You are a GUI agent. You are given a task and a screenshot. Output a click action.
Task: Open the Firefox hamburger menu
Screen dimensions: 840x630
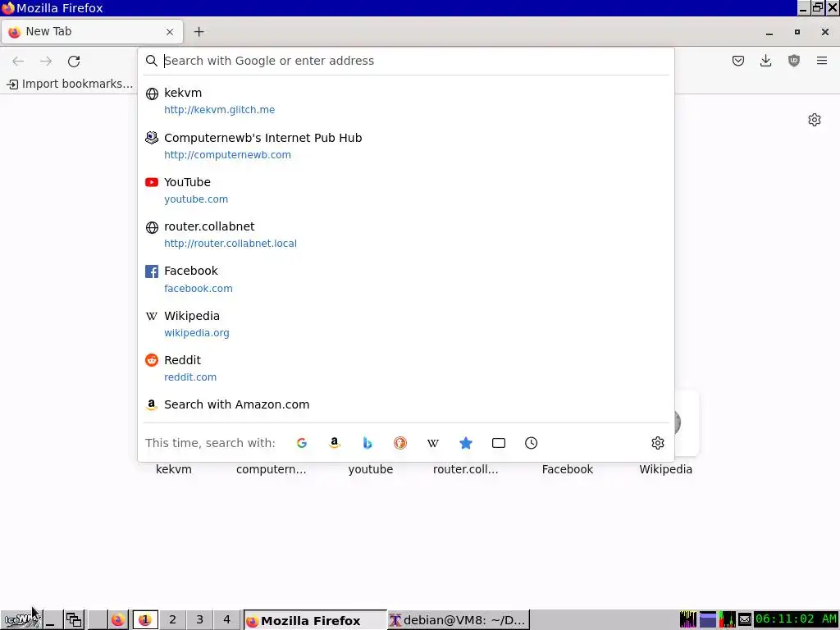point(822,61)
